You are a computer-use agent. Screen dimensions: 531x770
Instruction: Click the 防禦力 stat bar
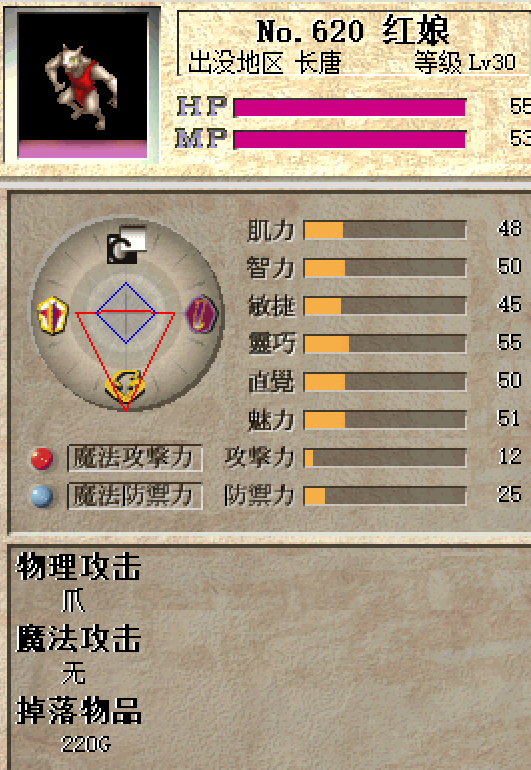pos(385,495)
